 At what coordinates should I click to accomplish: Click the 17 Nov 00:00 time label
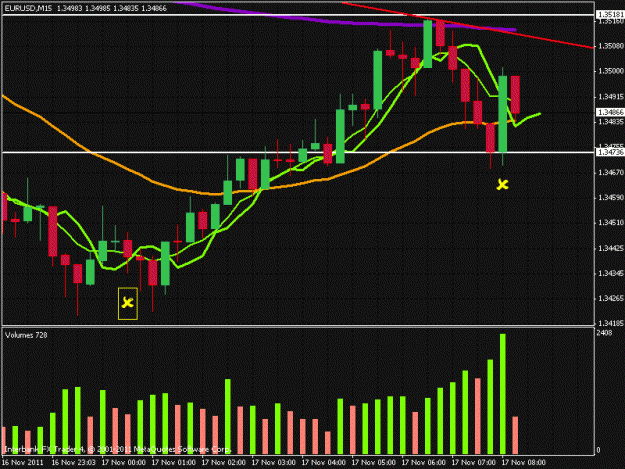coord(124,462)
